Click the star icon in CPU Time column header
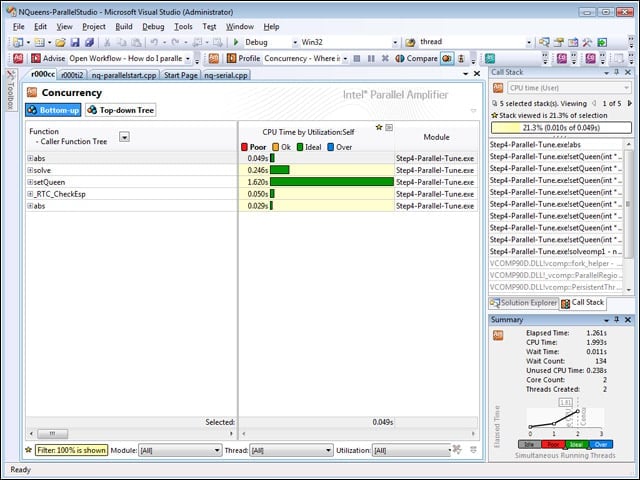Viewport: 640px width, 480px height. click(379, 127)
